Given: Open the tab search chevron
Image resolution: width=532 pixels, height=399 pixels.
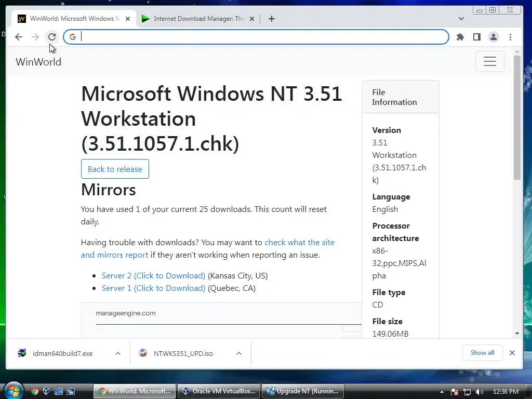Looking at the screenshot, I should click(461, 19).
